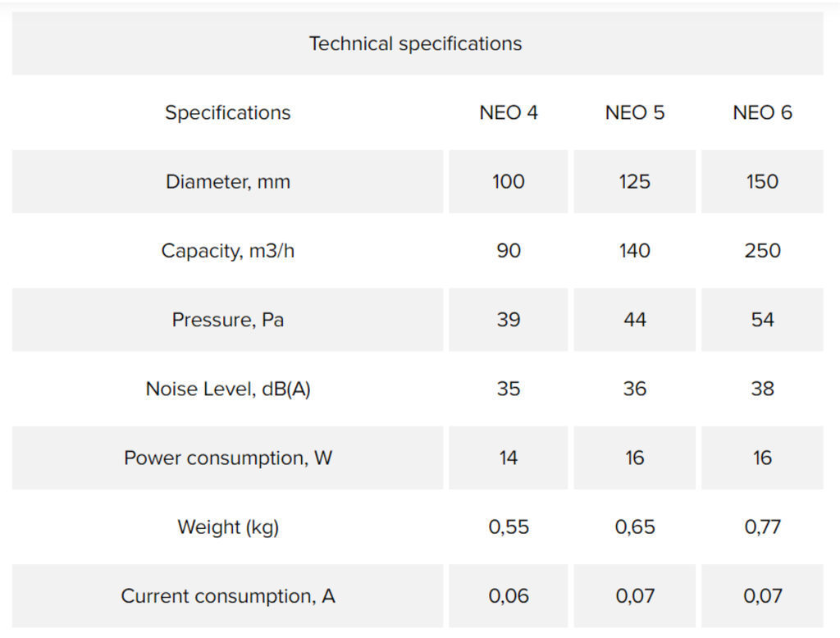Click the Capacity, m3/h row label
Viewport: 840px width, 638px height.
coord(228,251)
